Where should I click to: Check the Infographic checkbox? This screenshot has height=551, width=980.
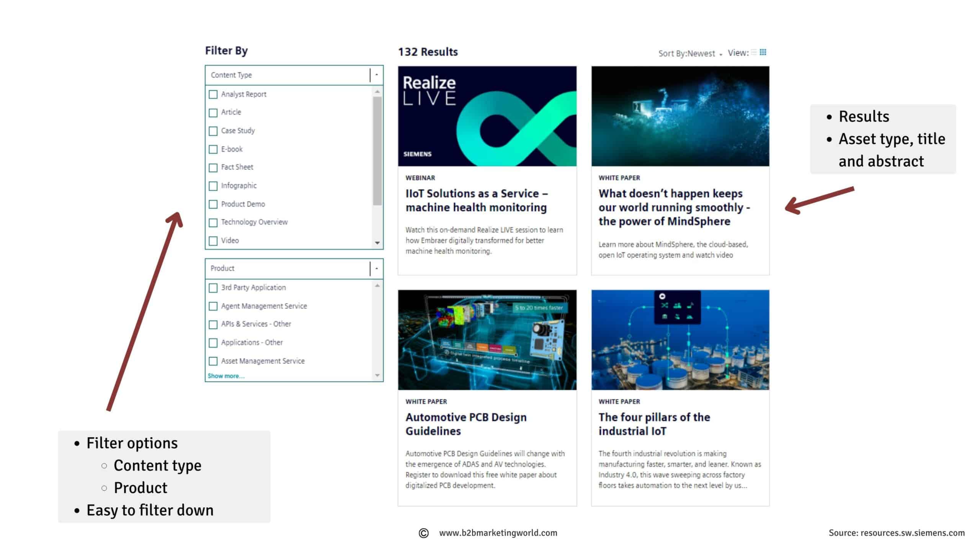(x=213, y=186)
